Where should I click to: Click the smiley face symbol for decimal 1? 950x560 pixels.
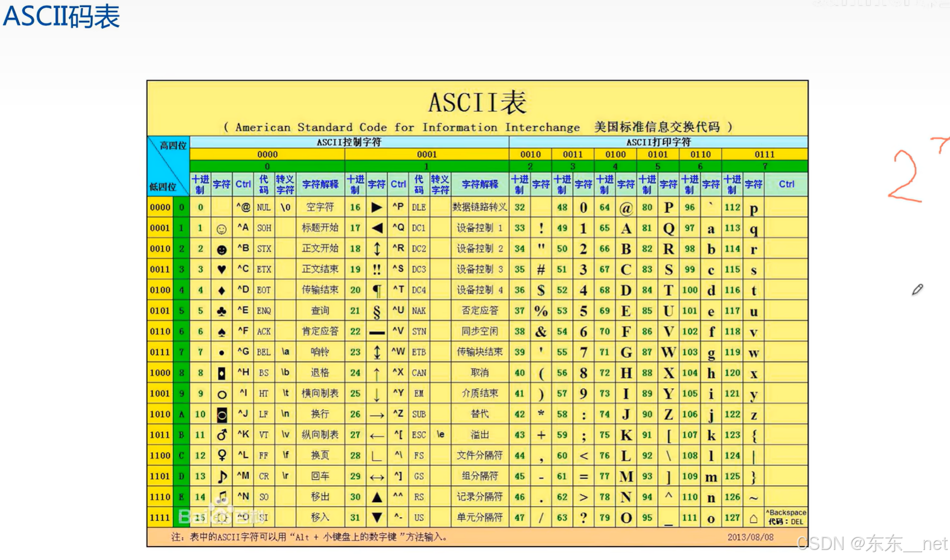click(221, 229)
